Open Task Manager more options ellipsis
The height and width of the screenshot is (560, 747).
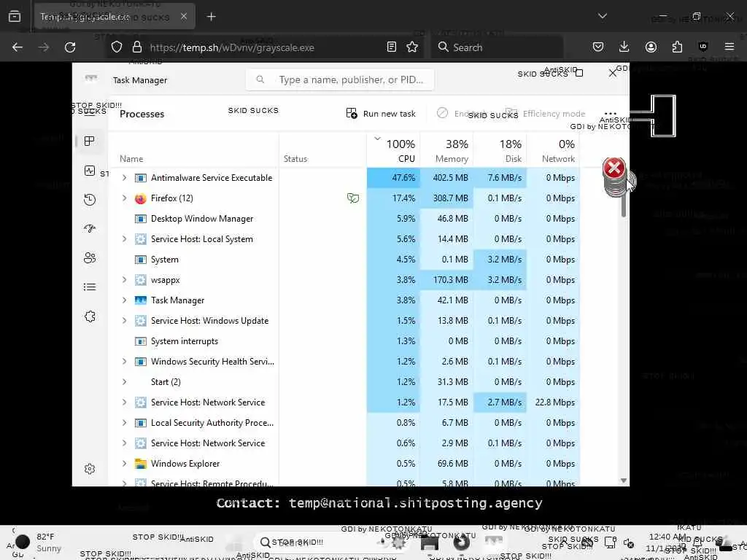pyautogui.click(x=611, y=114)
